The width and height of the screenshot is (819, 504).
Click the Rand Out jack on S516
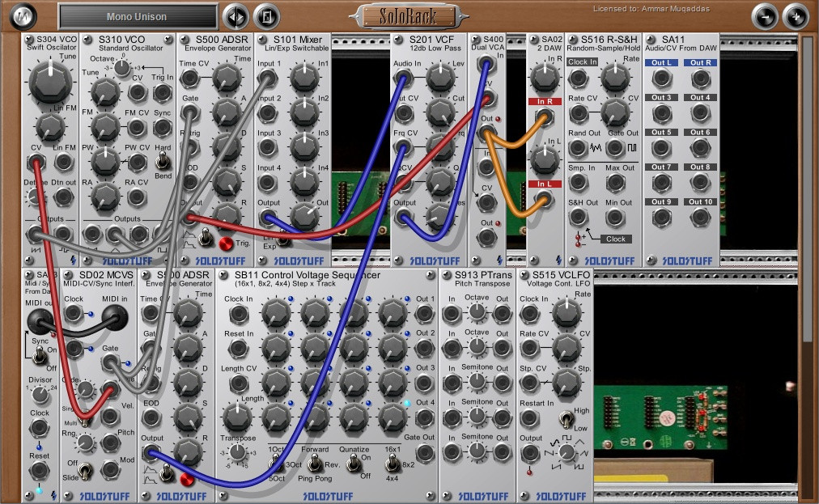[577, 149]
